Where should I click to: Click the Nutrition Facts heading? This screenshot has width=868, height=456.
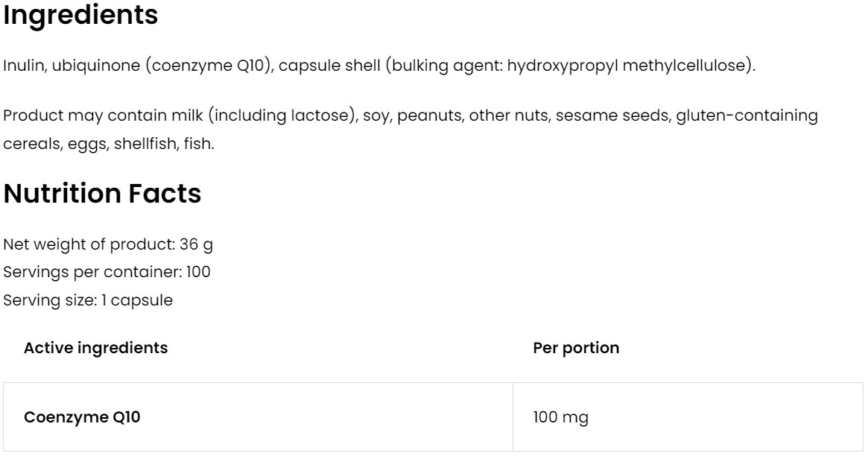pos(102,194)
